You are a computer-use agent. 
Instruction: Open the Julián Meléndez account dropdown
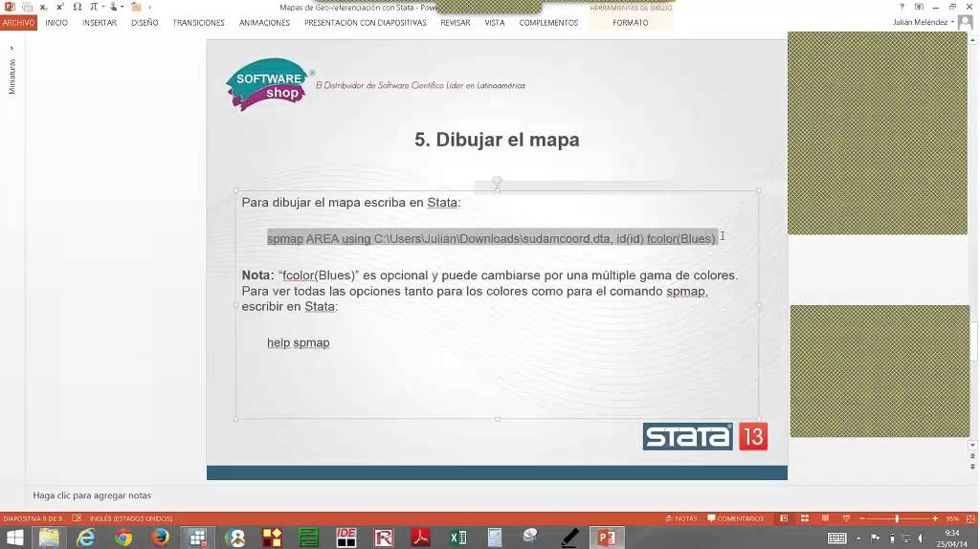tap(924, 23)
